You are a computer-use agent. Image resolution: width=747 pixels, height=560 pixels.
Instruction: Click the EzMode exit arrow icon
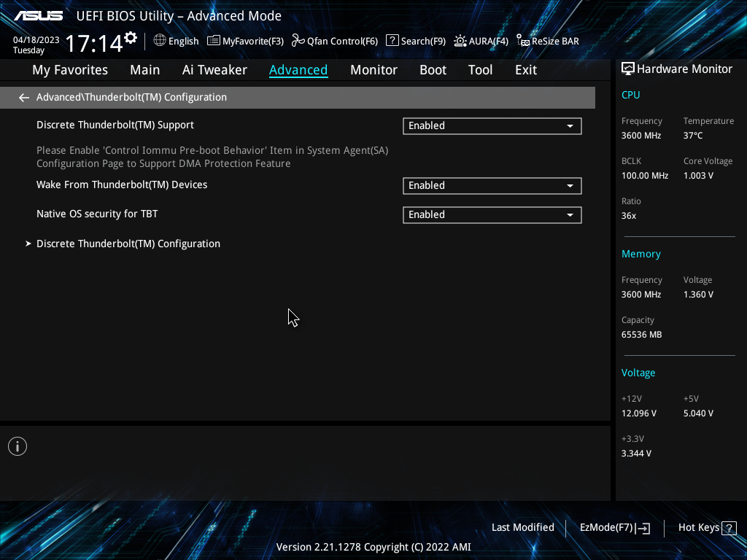pyautogui.click(x=643, y=528)
